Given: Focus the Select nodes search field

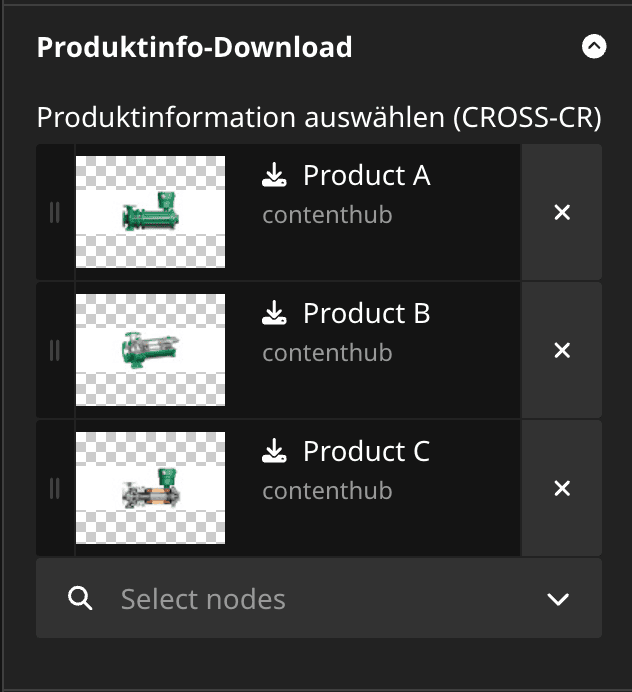Looking at the screenshot, I should [319, 598].
